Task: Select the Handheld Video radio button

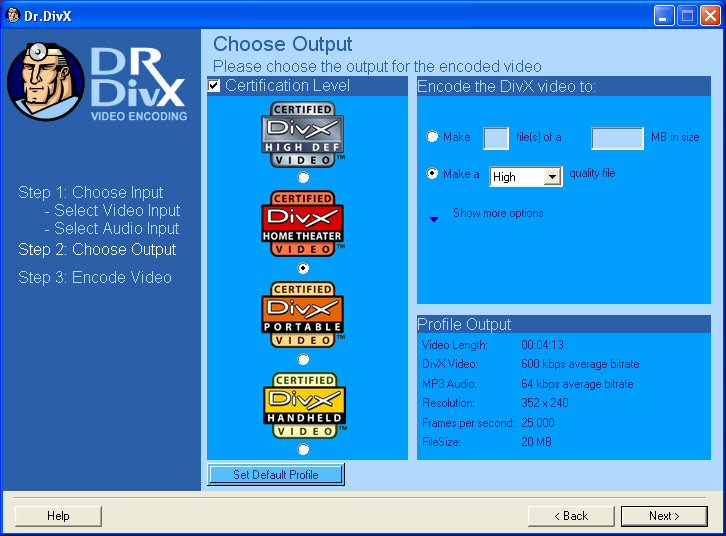Action: 303,449
